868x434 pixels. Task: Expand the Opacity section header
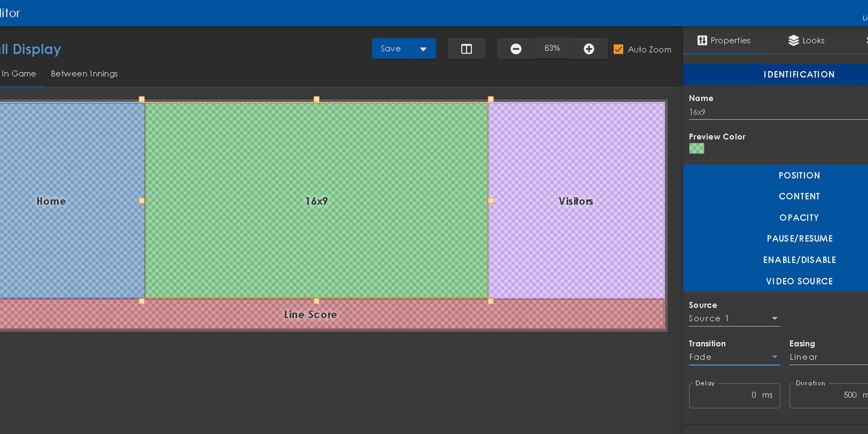point(799,218)
